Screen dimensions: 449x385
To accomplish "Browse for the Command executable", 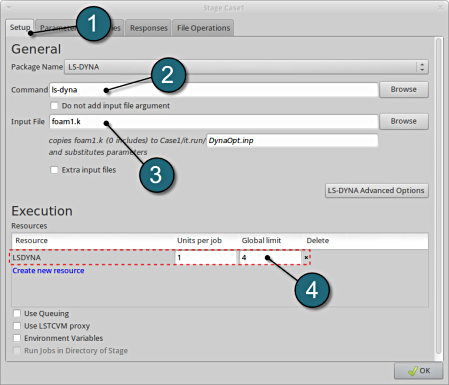I will click(404, 90).
